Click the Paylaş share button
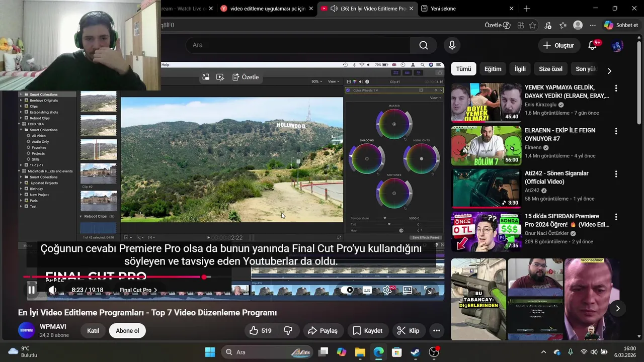This screenshot has width=644, height=362. pos(323,330)
